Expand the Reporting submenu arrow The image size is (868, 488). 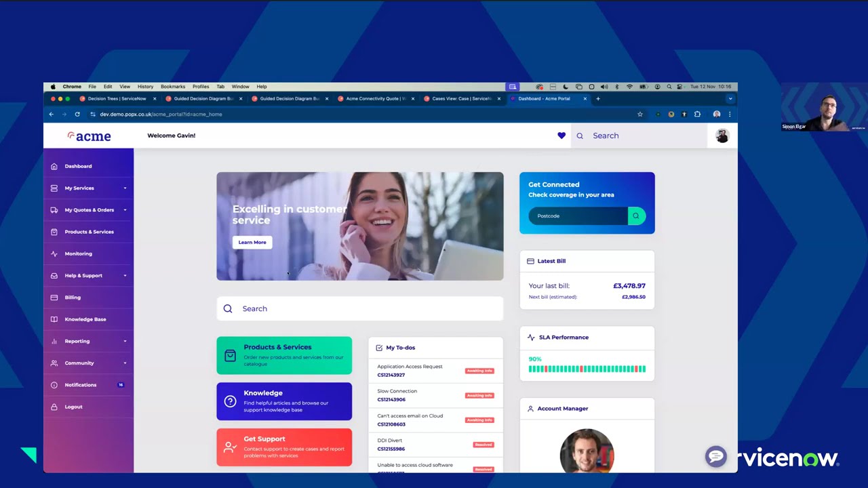[x=125, y=341]
